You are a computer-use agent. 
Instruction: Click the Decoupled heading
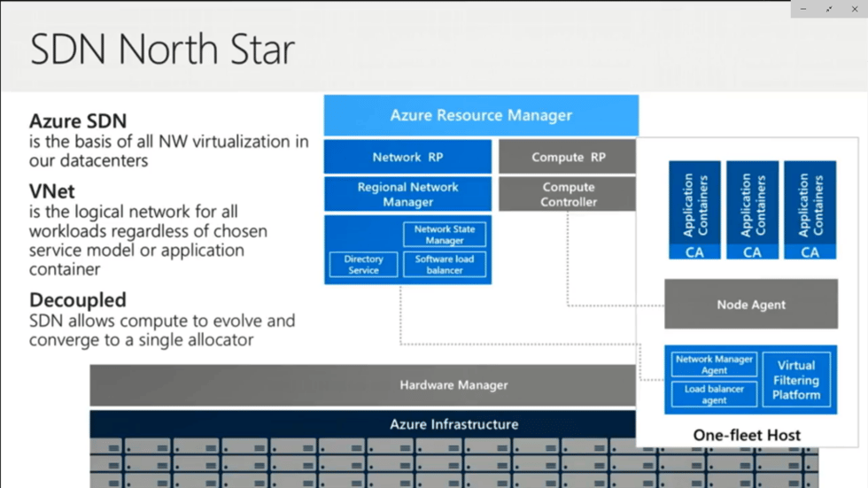pyautogui.click(x=78, y=300)
